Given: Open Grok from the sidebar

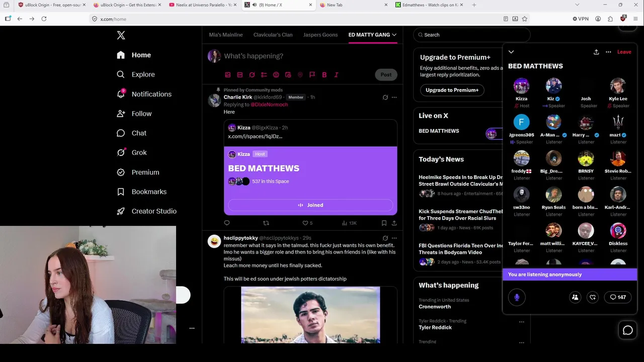Looking at the screenshot, I should pos(132,152).
